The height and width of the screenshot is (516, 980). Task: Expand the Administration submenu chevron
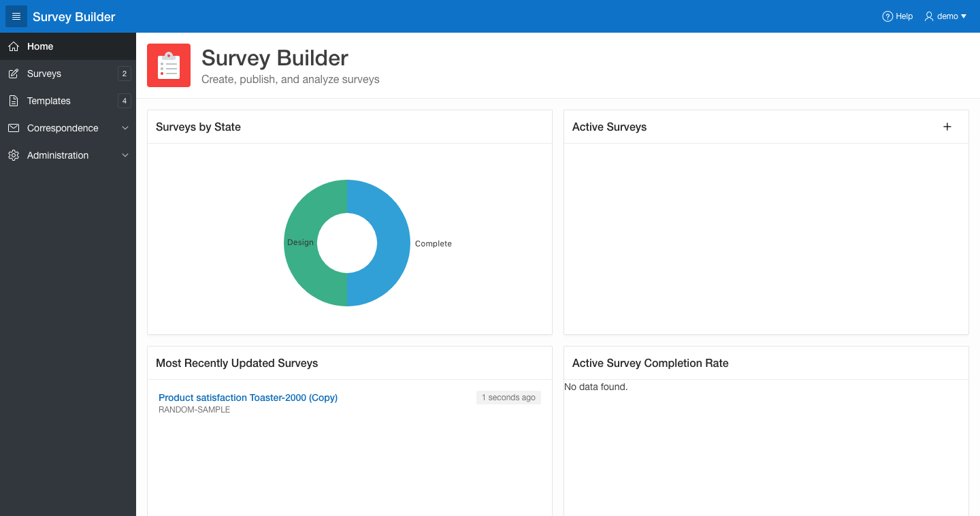[x=125, y=155]
